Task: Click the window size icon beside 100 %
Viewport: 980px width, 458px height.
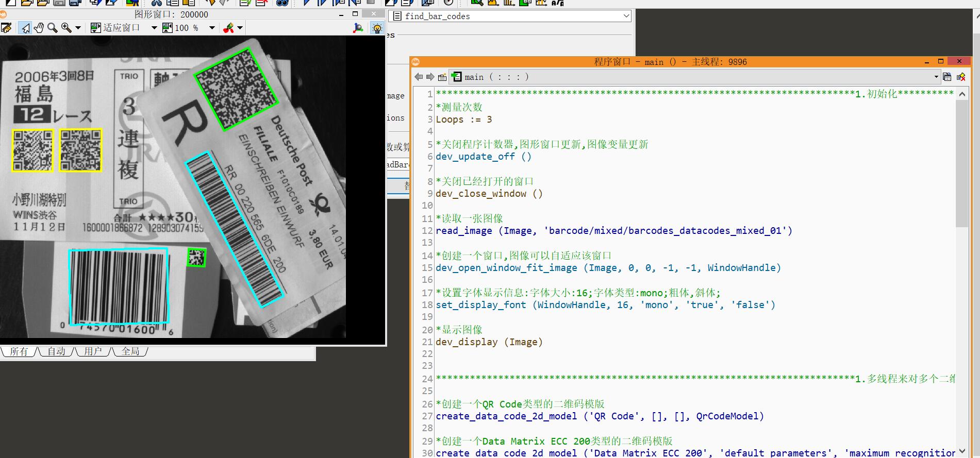Action: [168, 28]
